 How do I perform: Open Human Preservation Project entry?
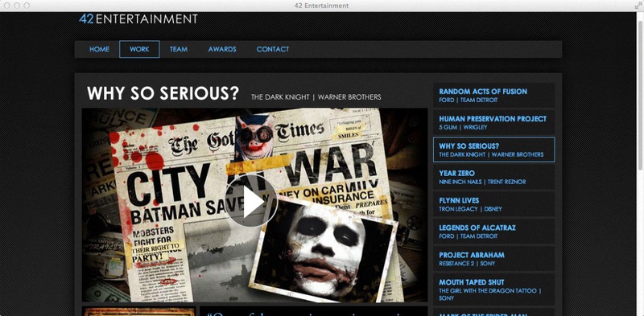coord(494,122)
